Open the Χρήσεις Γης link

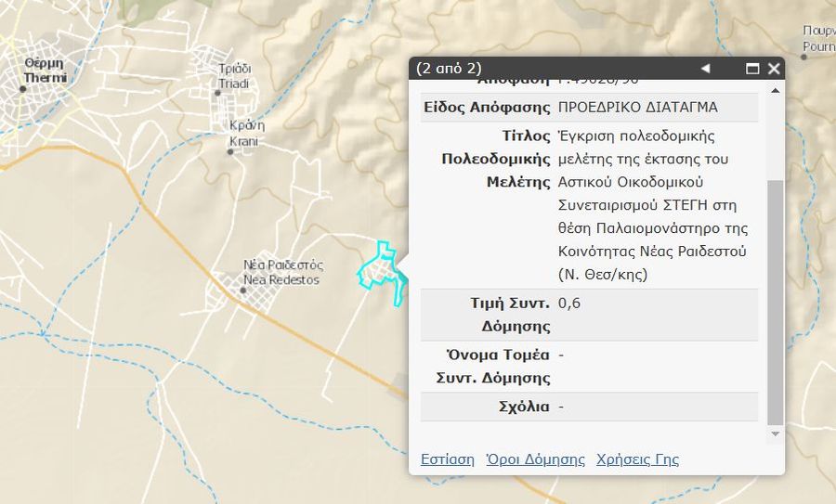click(x=637, y=459)
